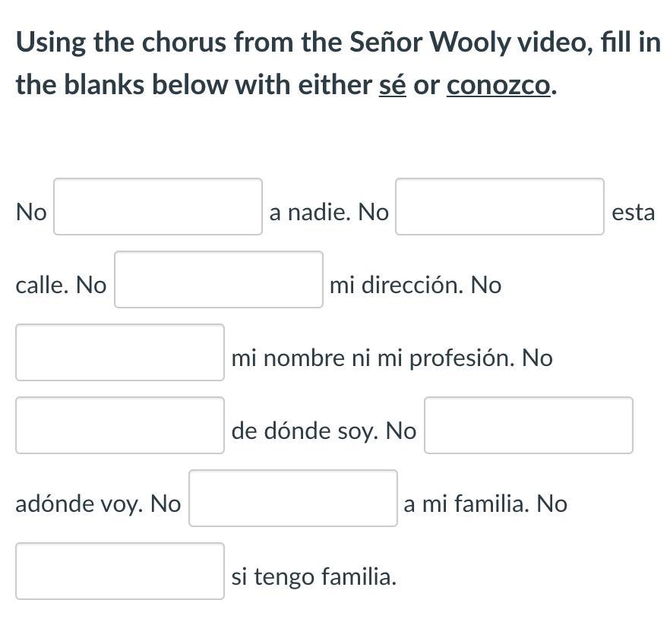The height and width of the screenshot is (644, 670).
Task: Click the text "a nadie. No"
Action: [329, 213]
